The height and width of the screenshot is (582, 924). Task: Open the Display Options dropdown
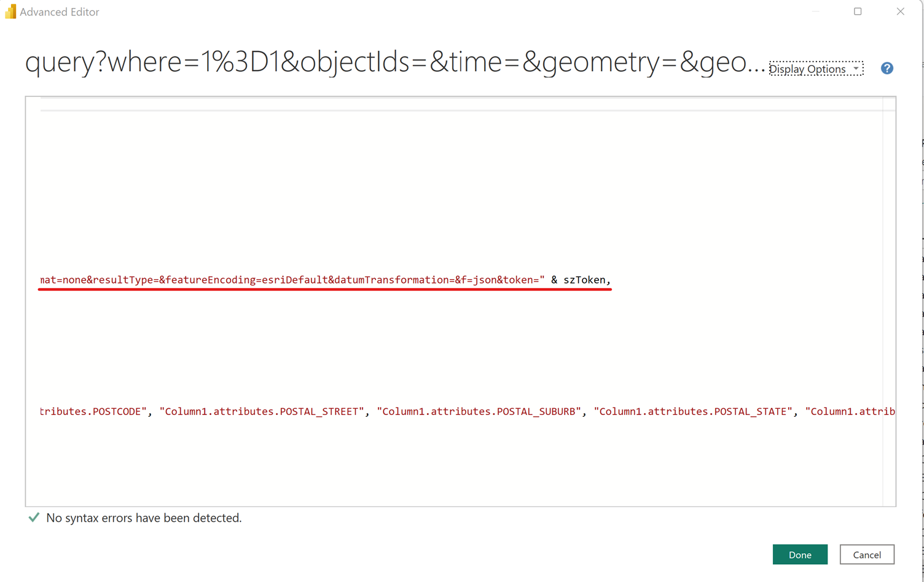click(816, 69)
